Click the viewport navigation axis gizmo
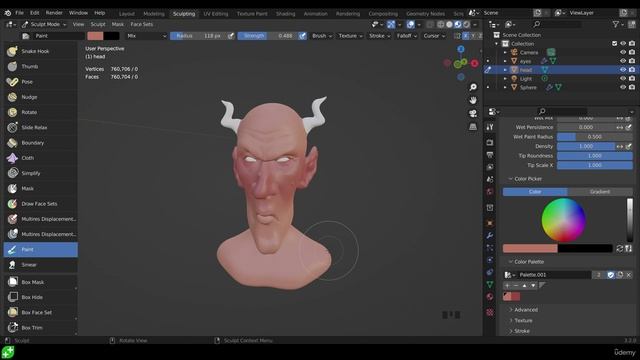Viewport: 640px width, 360px height. (x=461, y=63)
